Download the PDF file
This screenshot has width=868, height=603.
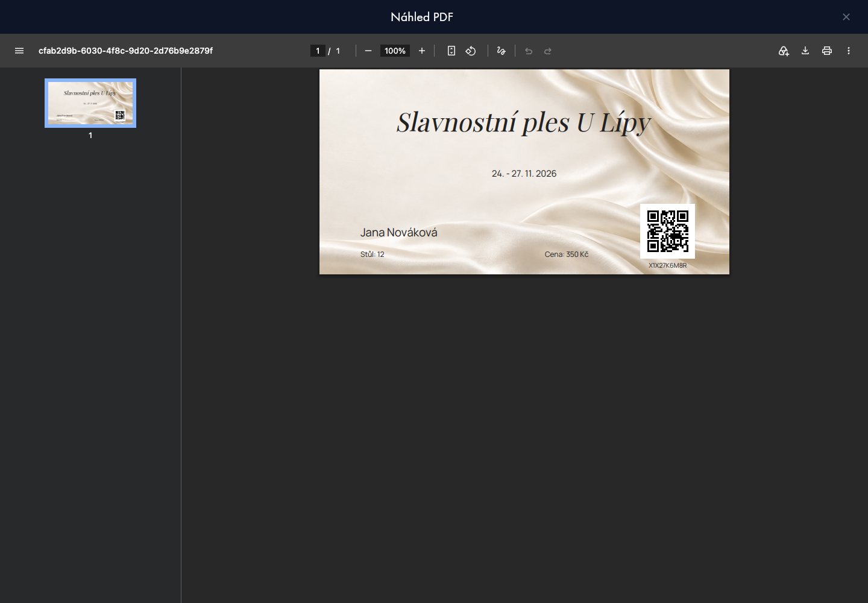pos(805,51)
